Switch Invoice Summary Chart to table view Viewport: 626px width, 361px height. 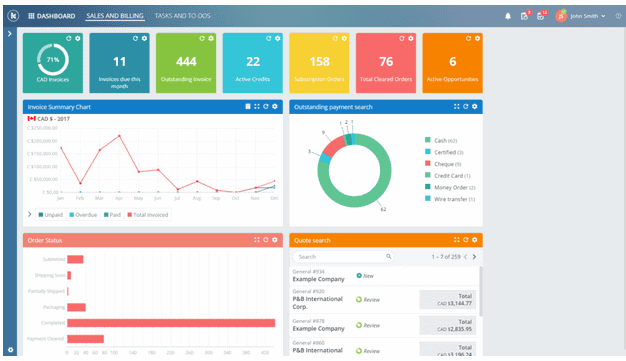click(248, 107)
